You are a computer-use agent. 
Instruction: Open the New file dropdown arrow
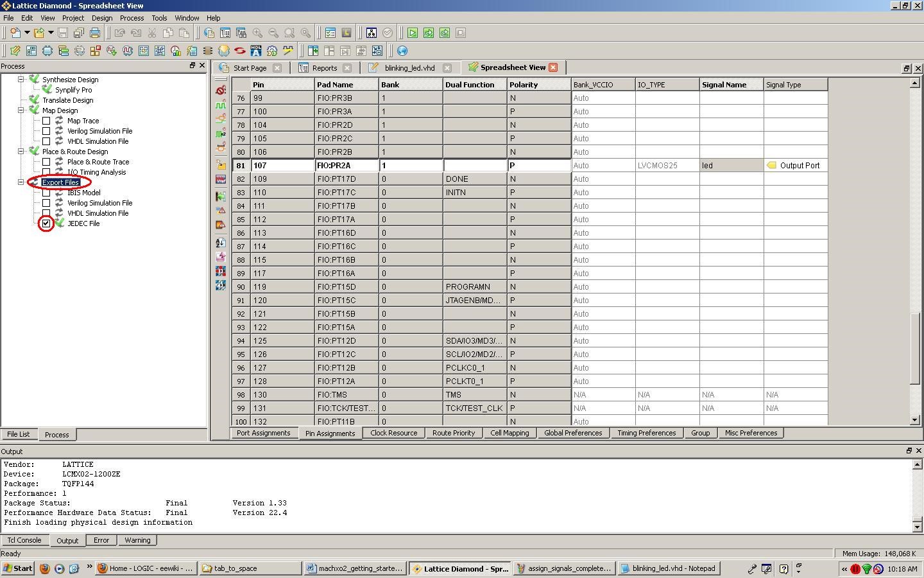[27, 33]
